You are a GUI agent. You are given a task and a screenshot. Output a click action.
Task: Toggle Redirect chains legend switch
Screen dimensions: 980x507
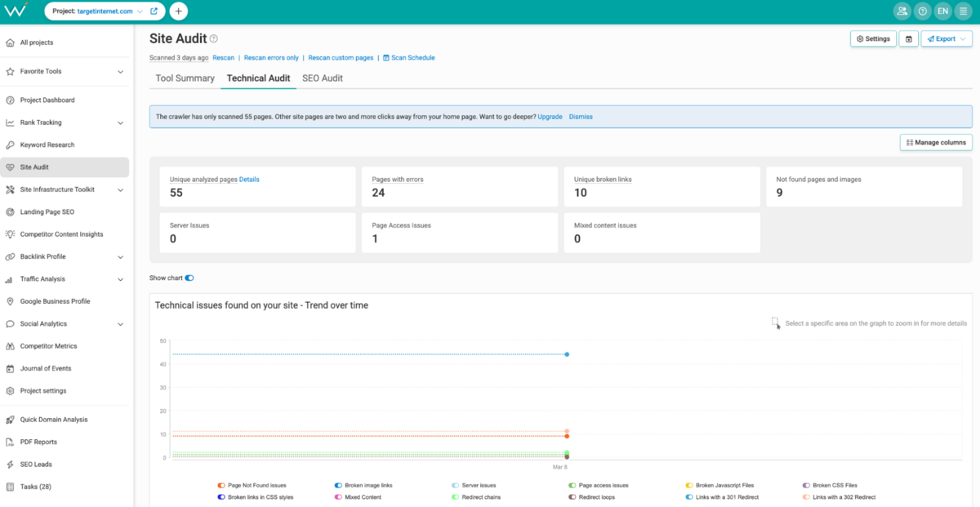455,497
